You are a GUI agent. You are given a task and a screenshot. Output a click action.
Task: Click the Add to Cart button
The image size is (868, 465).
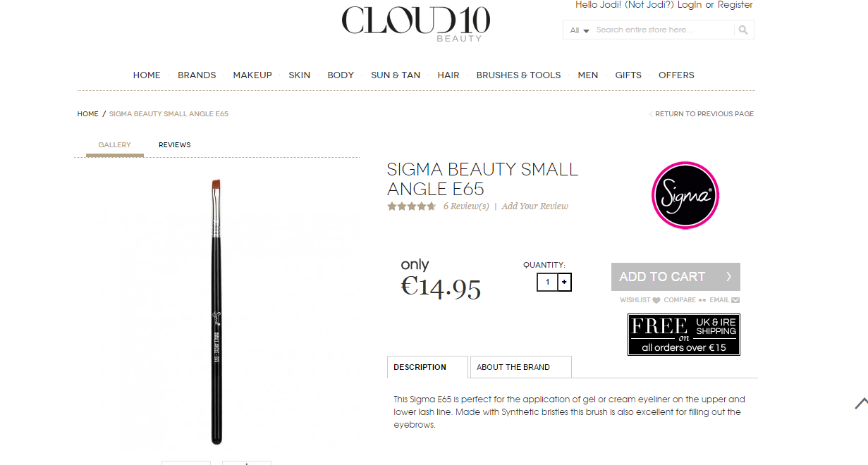coord(676,277)
